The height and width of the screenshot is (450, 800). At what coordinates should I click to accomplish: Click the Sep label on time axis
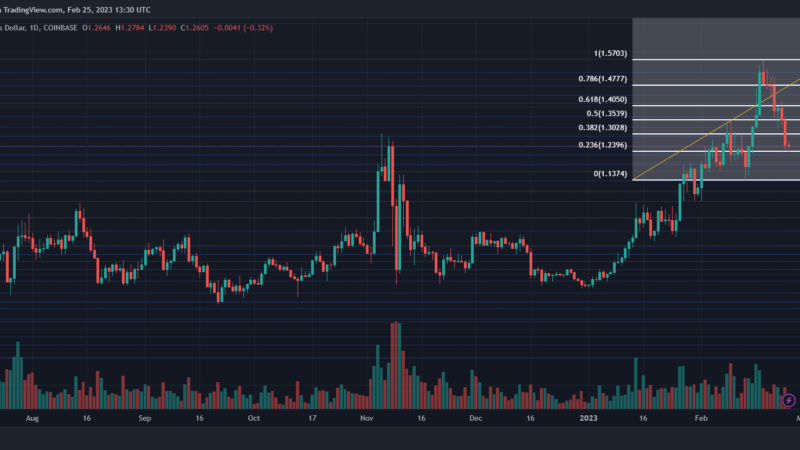point(145,418)
